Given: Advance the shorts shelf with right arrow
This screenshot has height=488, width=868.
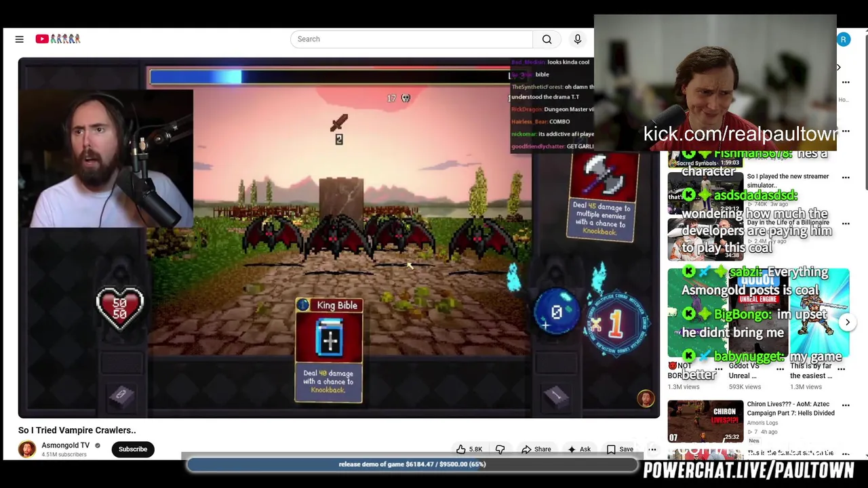Looking at the screenshot, I should 847,323.
